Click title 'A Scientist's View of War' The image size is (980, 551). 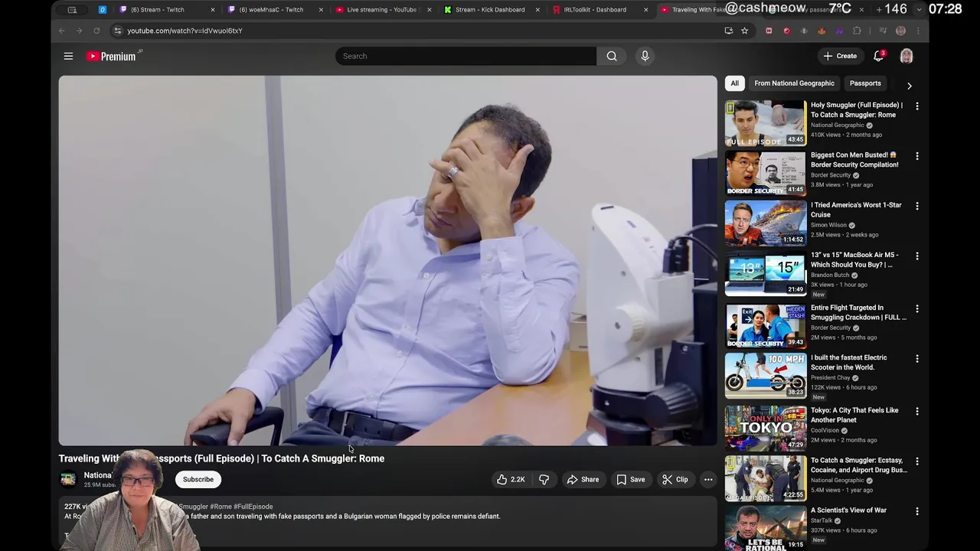[x=848, y=510]
